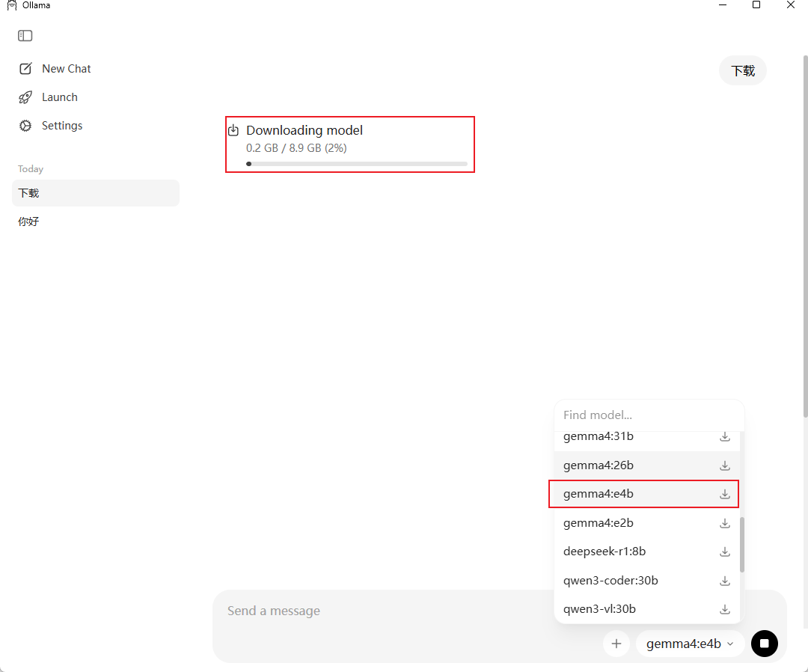Click the Ollama llama logo in title bar
This screenshot has height=672, width=808.
pyautogui.click(x=11, y=5)
